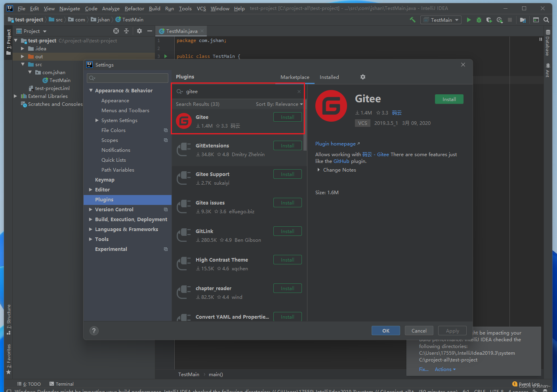
Task: Click the Run Anything icon in toolbar
Action: coord(536,20)
